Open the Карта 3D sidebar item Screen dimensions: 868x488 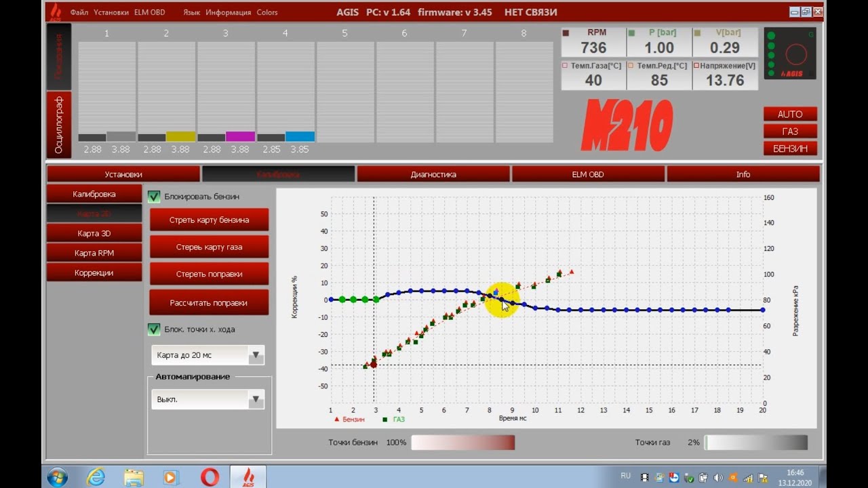click(94, 233)
